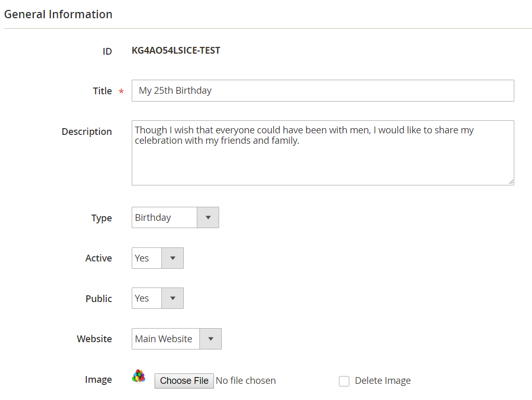Click the Image field label
The height and width of the screenshot is (400, 532).
click(x=98, y=380)
